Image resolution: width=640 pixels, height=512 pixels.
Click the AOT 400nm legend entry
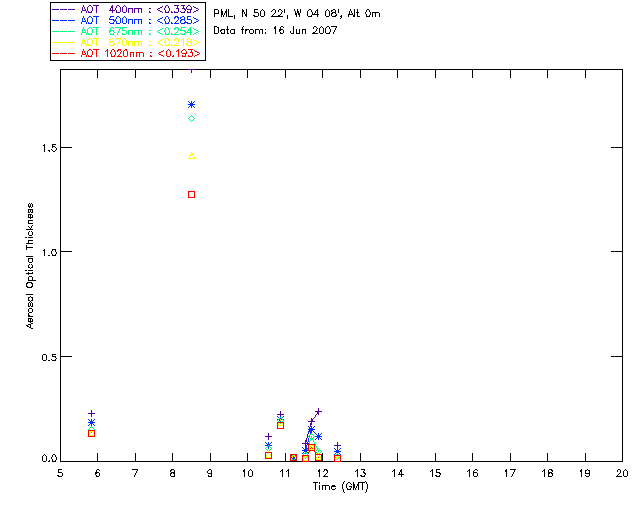click(126, 9)
